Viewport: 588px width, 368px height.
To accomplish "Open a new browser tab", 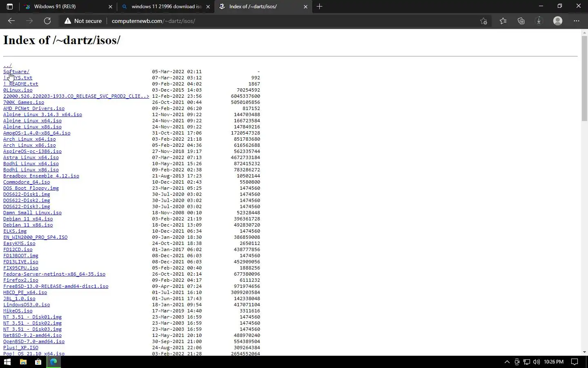I will coord(320,7).
